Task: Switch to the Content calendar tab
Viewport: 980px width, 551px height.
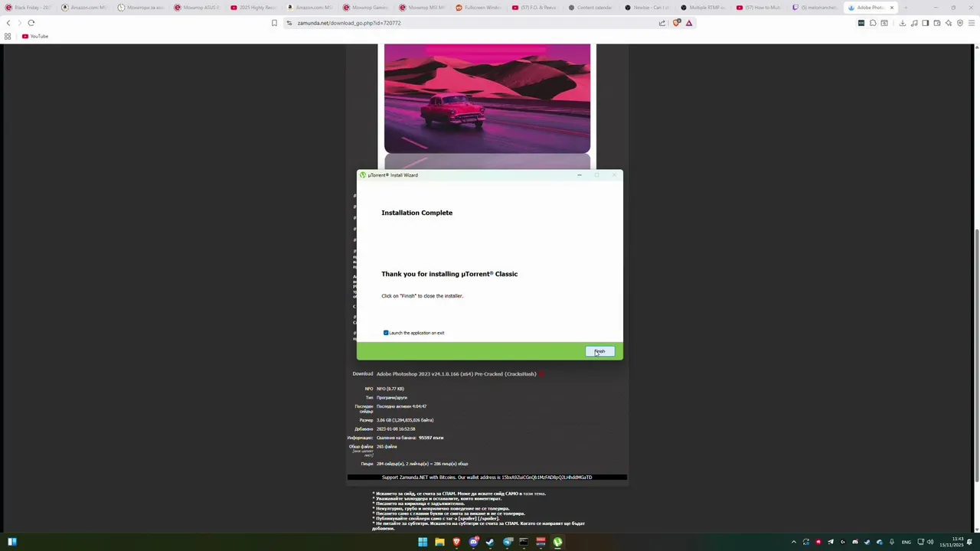Action: tap(591, 8)
